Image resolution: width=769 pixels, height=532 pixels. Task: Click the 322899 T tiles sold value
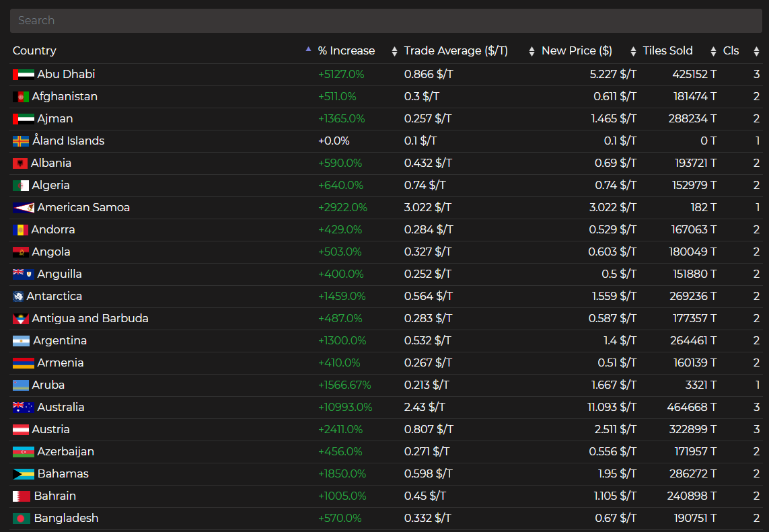(693, 430)
